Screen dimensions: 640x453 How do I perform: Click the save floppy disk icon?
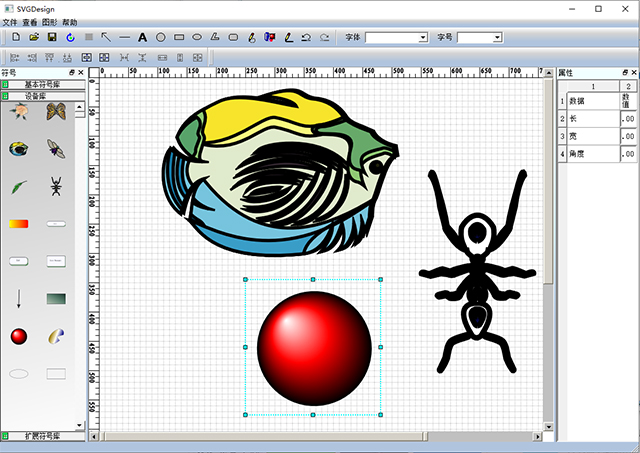(x=51, y=37)
